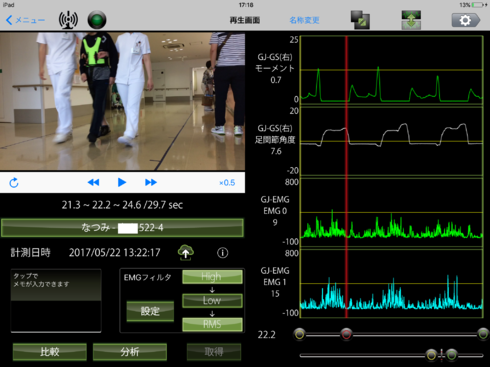Tap the green up-down arrows graph icon

(411, 20)
